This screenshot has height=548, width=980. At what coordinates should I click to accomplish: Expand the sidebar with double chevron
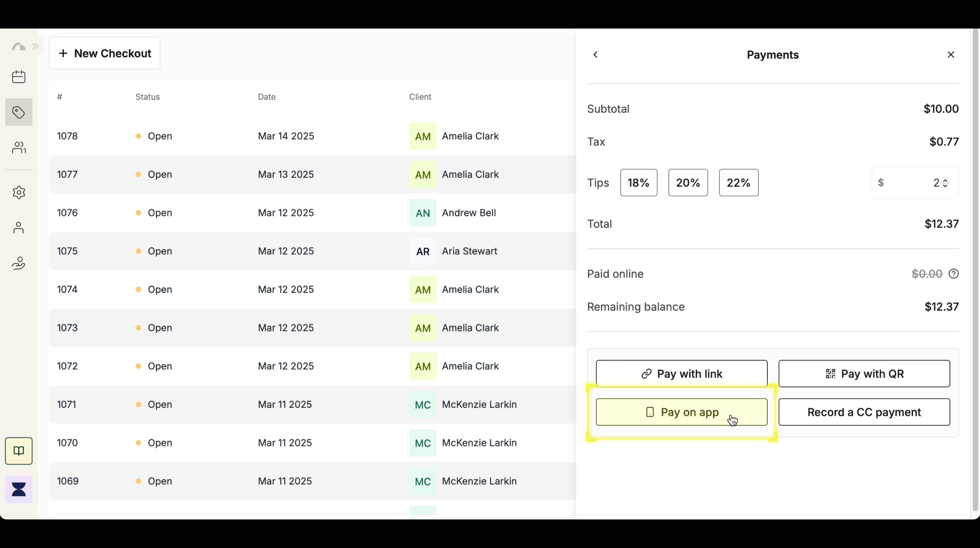click(35, 46)
